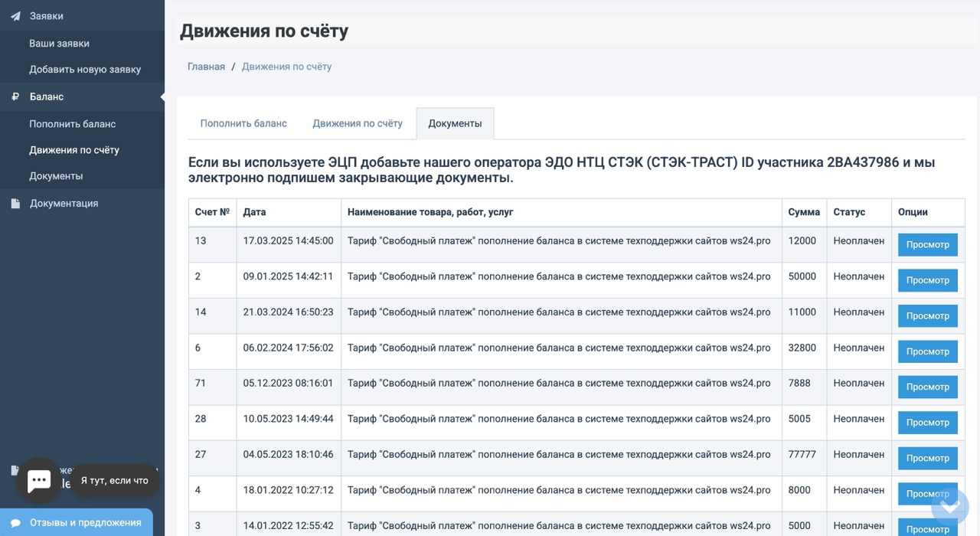Screen dimensions: 980x536
Task: Click the speech icon in Отзывы и предложения
Action: (x=15, y=523)
